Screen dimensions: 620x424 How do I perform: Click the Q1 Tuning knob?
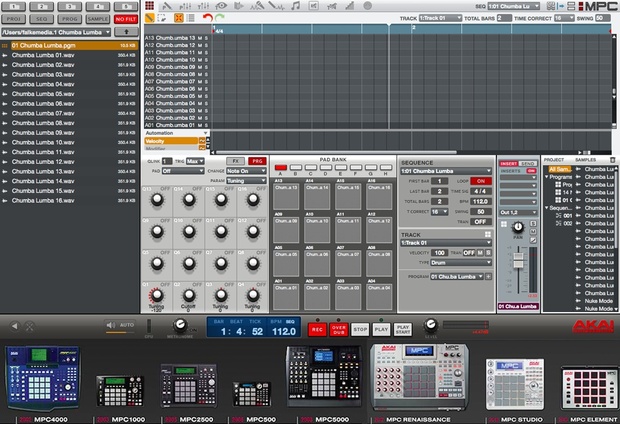click(x=157, y=295)
